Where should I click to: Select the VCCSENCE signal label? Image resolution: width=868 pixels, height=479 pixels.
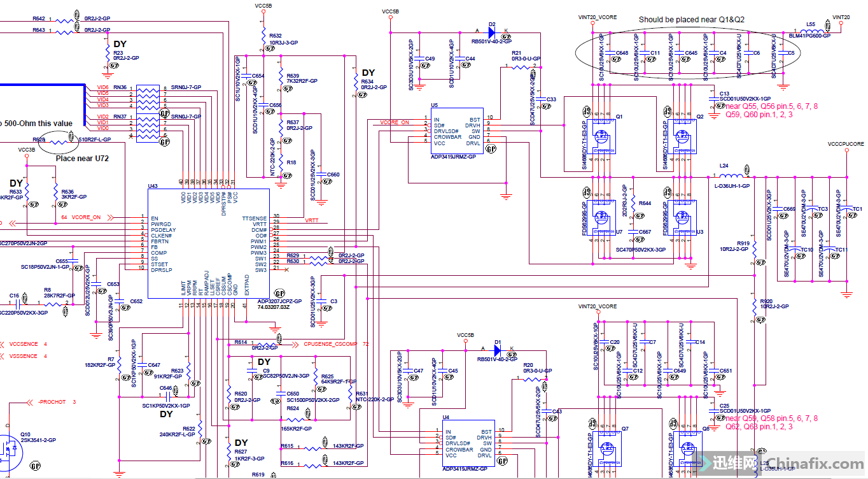[24, 345]
